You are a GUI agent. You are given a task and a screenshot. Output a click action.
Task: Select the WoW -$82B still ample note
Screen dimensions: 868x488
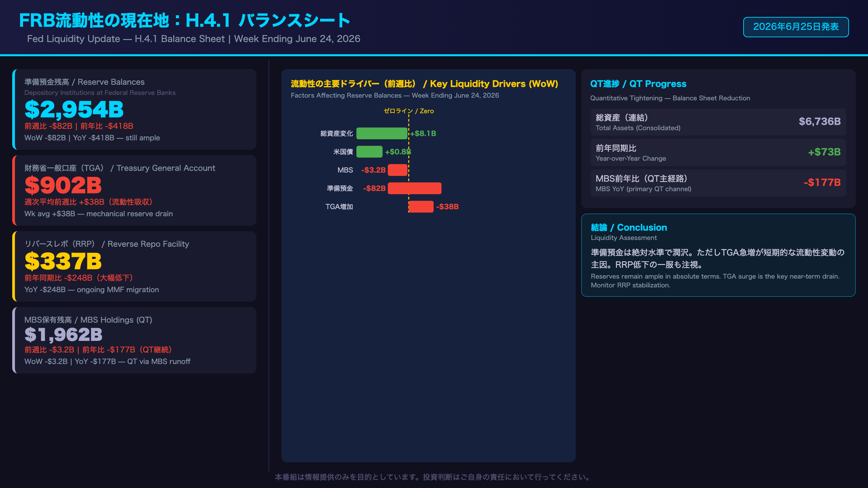[92, 138]
